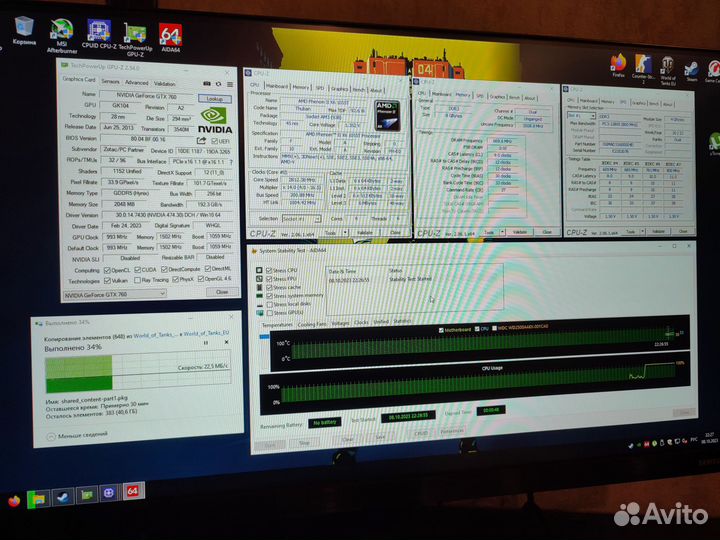Screen dimensions: 720x540
Task: Click Validate in the first CPU-Z window
Action: click(x=365, y=233)
